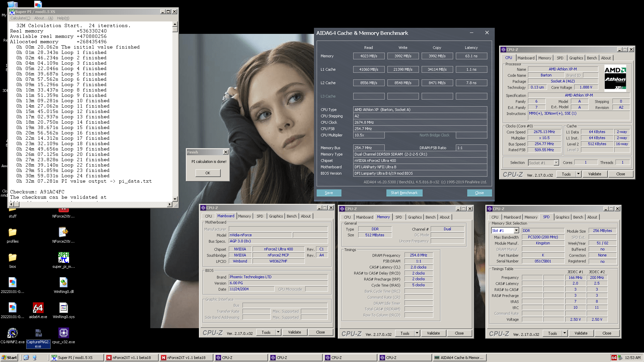Open the CG-NVNF2.exe desktop icon

coord(12,333)
